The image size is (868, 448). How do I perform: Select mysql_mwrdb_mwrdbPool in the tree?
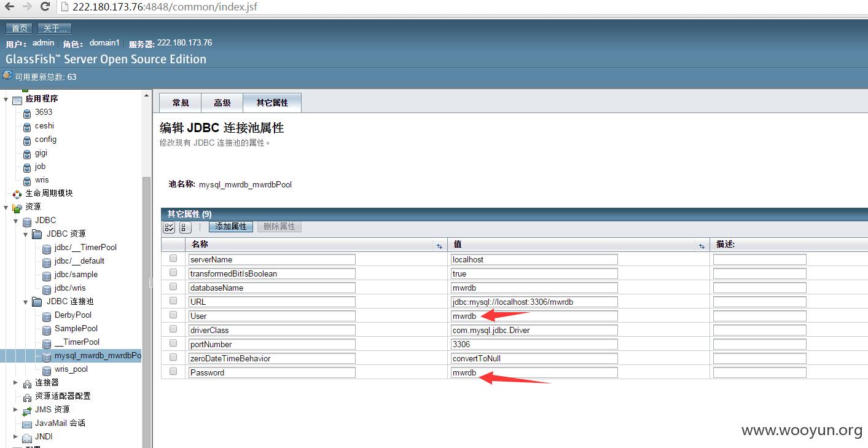[x=97, y=356]
